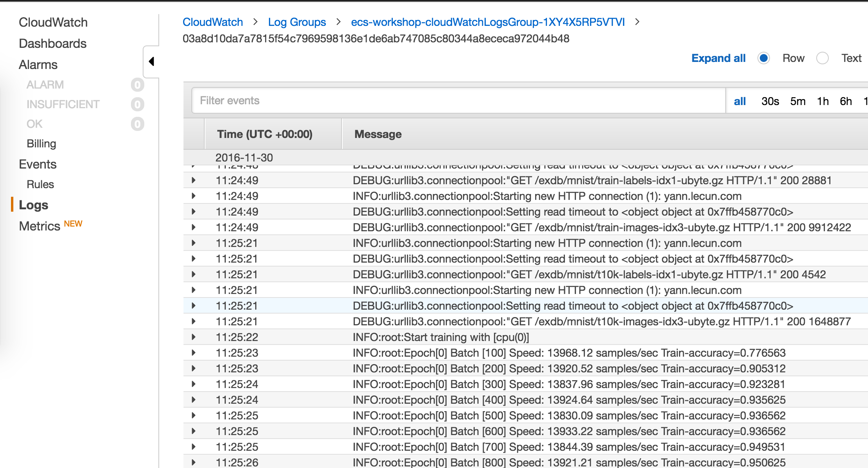Select the Row display radio button
Image resolution: width=868 pixels, height=468 pixels.
pos(763,58)
